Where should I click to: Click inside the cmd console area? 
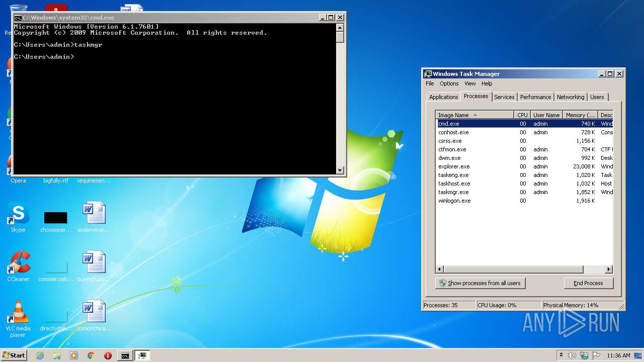(x=174, y=99)
